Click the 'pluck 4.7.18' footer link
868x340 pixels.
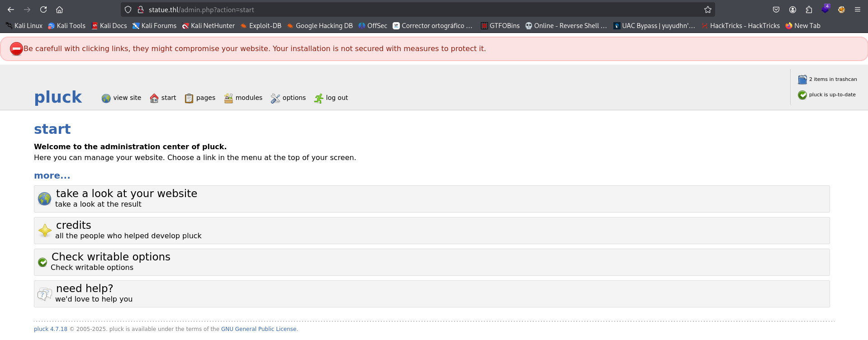[x=51, y=329]
